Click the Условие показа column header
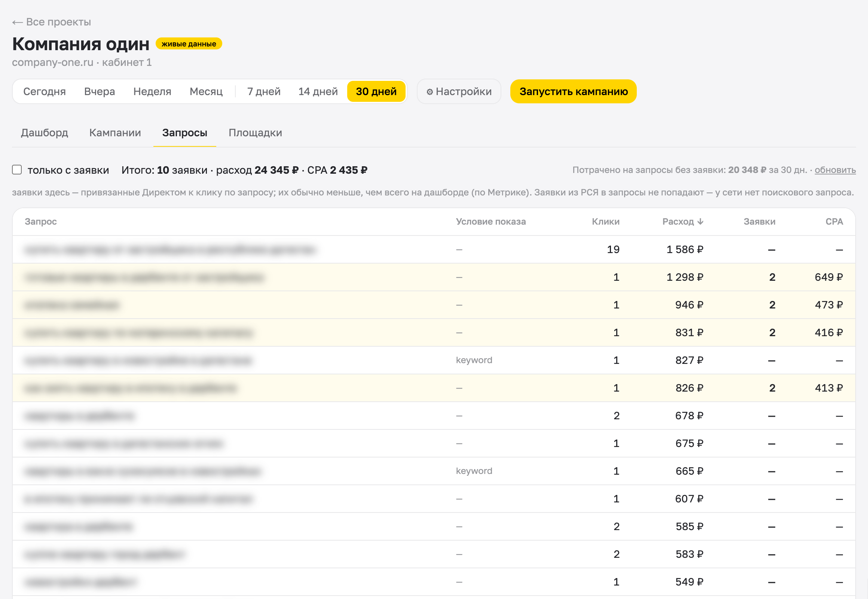Image resolution: width=868 pixels, height=599 pixels. 490,221
